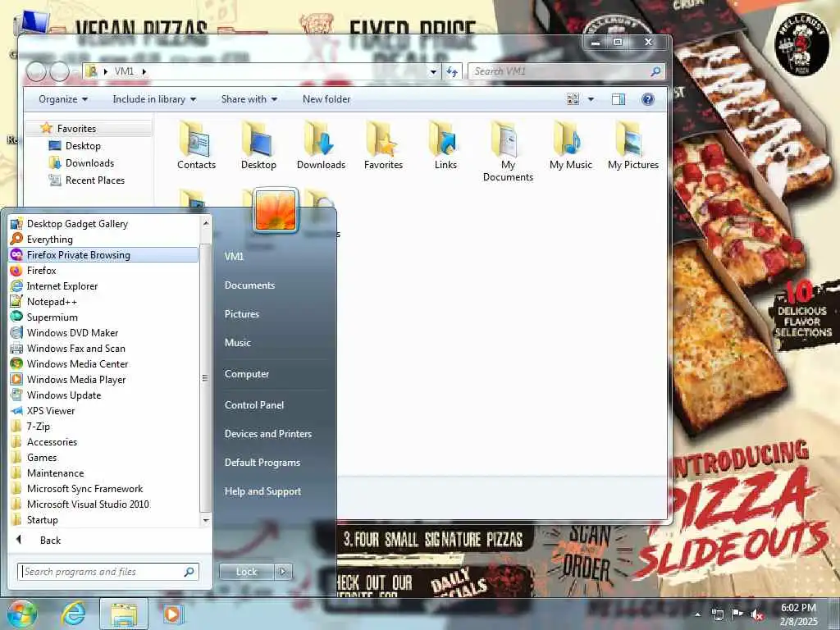Open Devices and Printers
Image resolution: width=840 pixels, height=630 pixels.
click(x=268, y=433)
